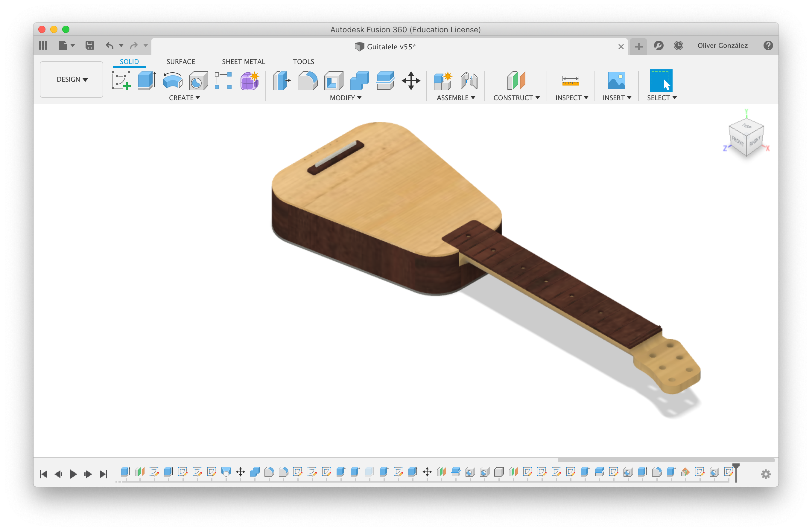
Task: Click the Fillet tool in Modify
Action: click(x=308, y=80)
